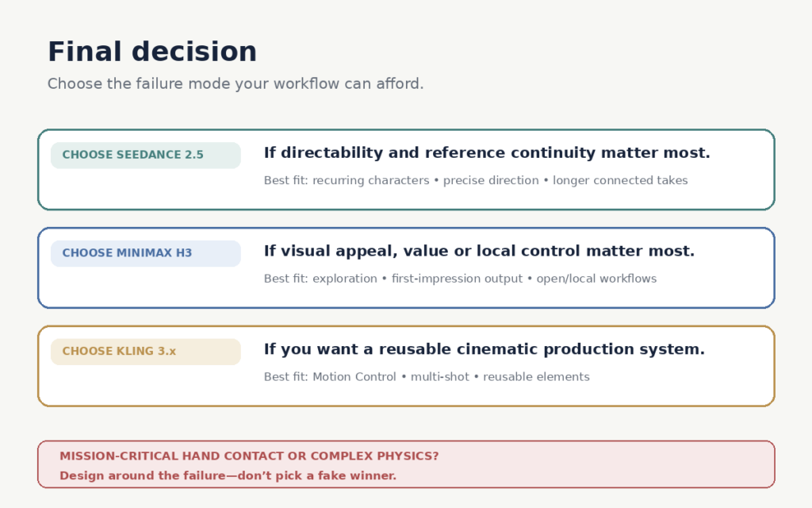Click the teal-bordered Seedance card
Image resolution: width=812 pixels, height=508 pixels.
(x=406, y=170)
